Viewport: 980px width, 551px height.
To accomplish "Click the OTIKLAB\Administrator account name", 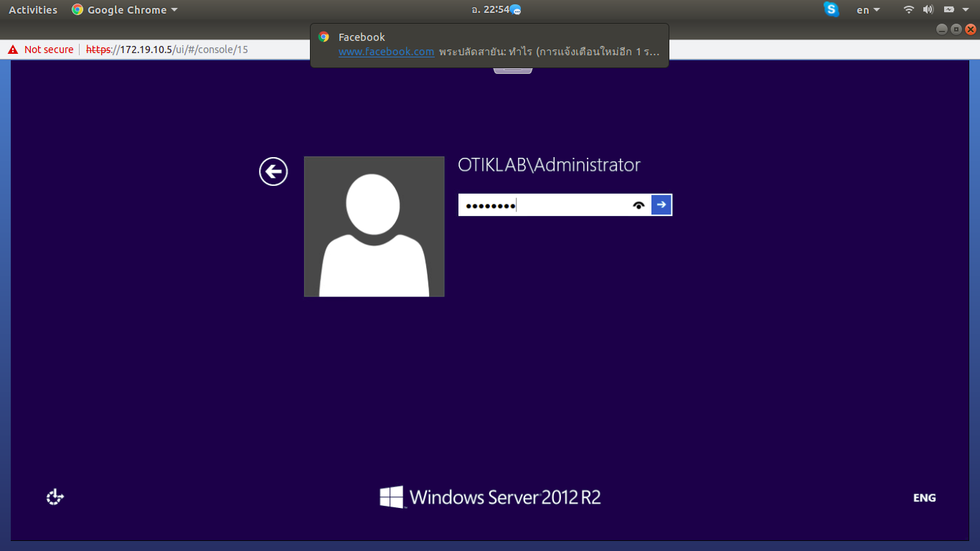I will 549,165.
